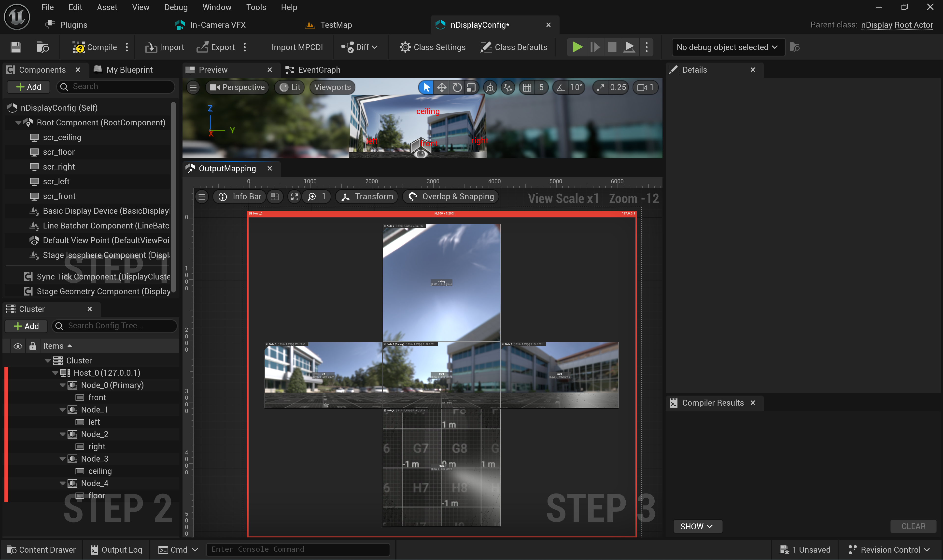
Task: Toggle the lock column in Cluster panel
Action: coord(33,346)
